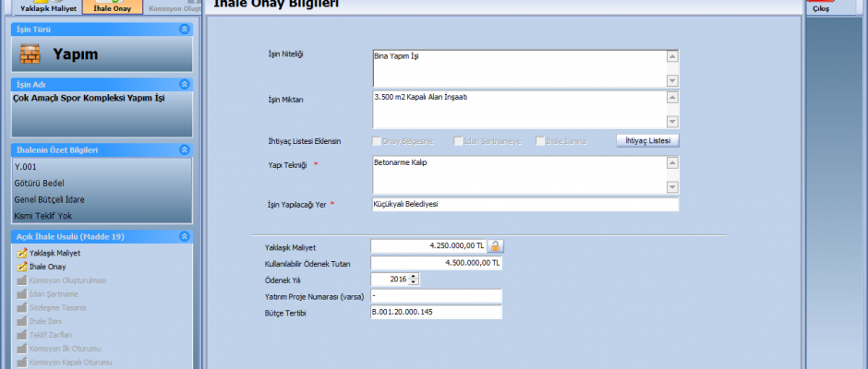Toggle the İhale İlanına checkbox
This screenshot has height=369, width=868.
tap(540, 141)
